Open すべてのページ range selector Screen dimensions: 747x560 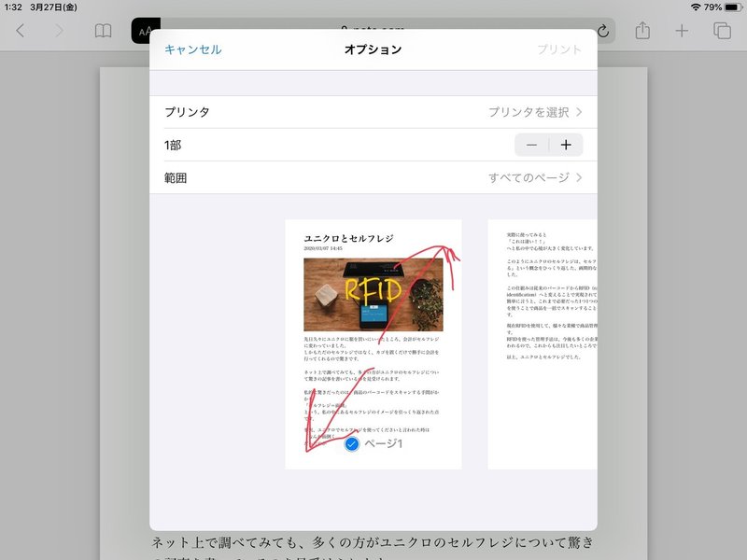coord(535,177)
